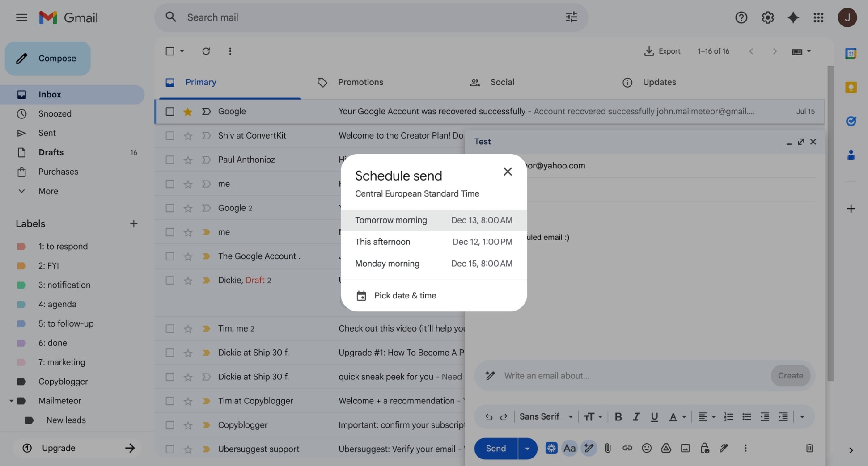Expand the More section in the sidebar

47,191
